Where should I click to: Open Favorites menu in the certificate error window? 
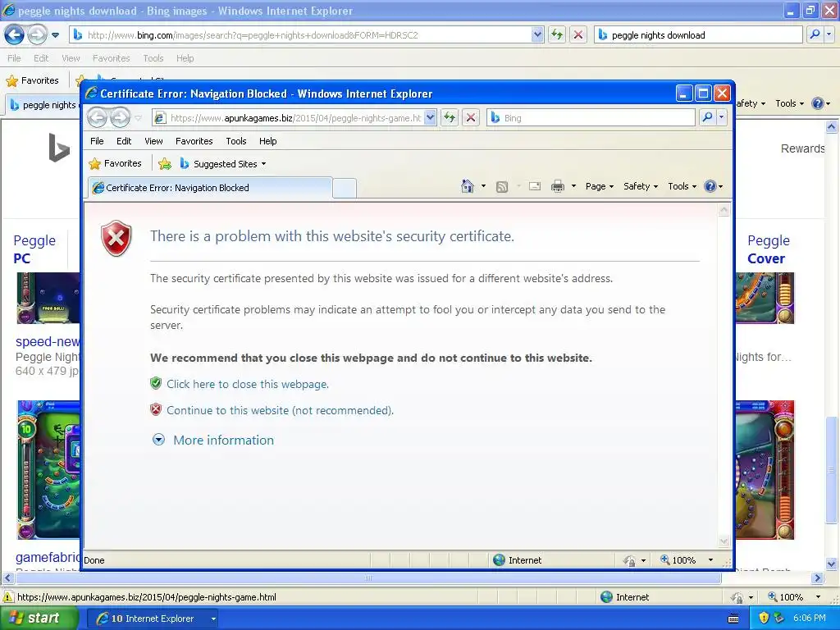click(194, 141)
